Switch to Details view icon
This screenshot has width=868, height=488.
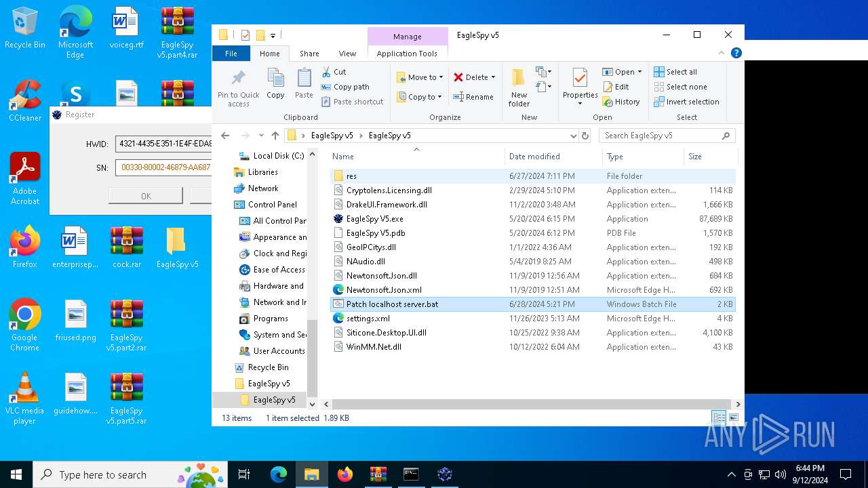[x=719, y=418]
